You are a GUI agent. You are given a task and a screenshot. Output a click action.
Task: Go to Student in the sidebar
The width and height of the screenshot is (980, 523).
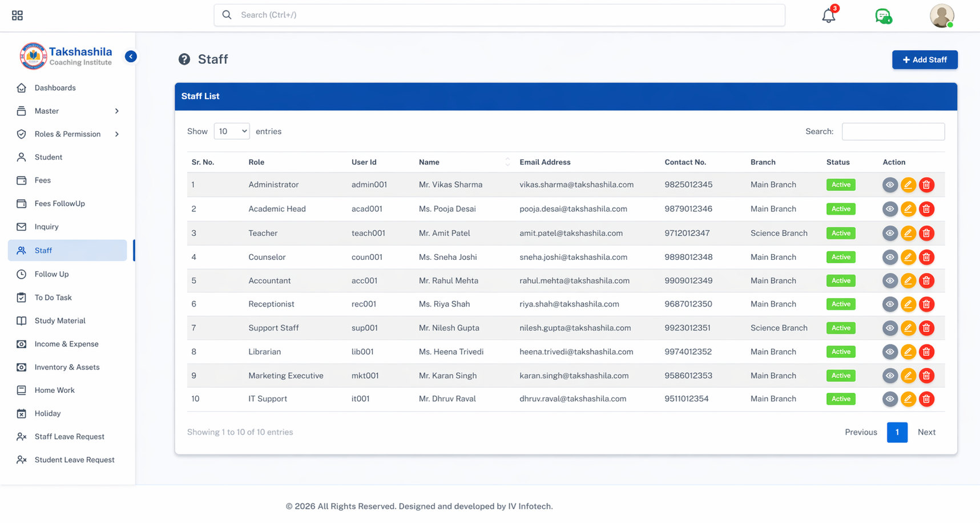click(x=48, y=157)
